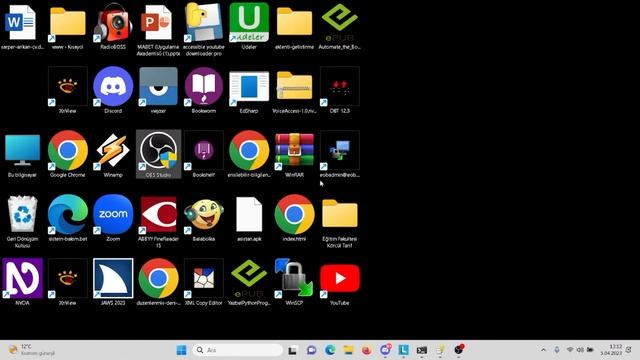Open Microsoft Edge from the taskbar
This screenshot has width=640, height=360.
tap(330, 350)
